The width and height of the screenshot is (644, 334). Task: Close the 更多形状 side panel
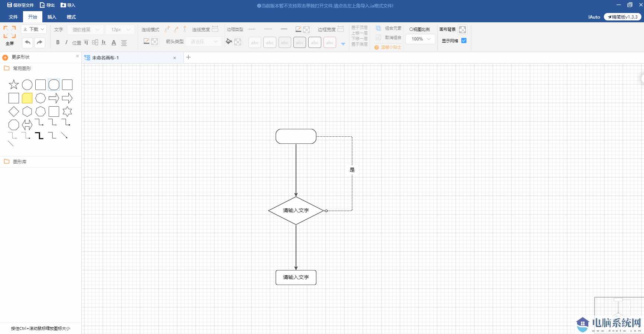click(x=77, y=56)
